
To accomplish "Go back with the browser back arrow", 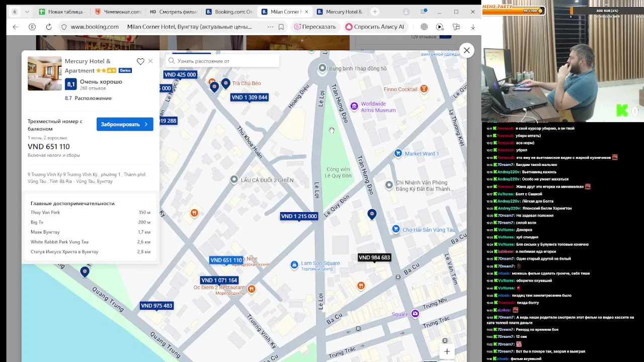I will pyautogui.click(x=16, y=27).
